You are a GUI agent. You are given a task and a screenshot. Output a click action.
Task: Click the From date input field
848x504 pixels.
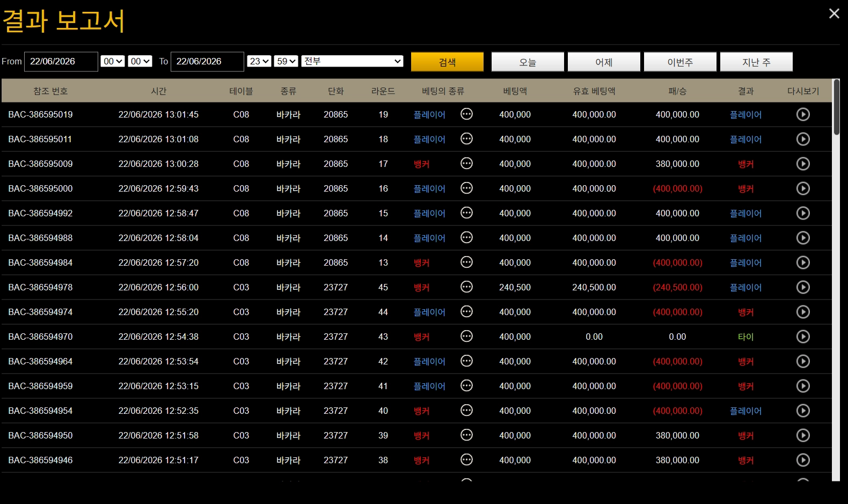pos(61,61)
